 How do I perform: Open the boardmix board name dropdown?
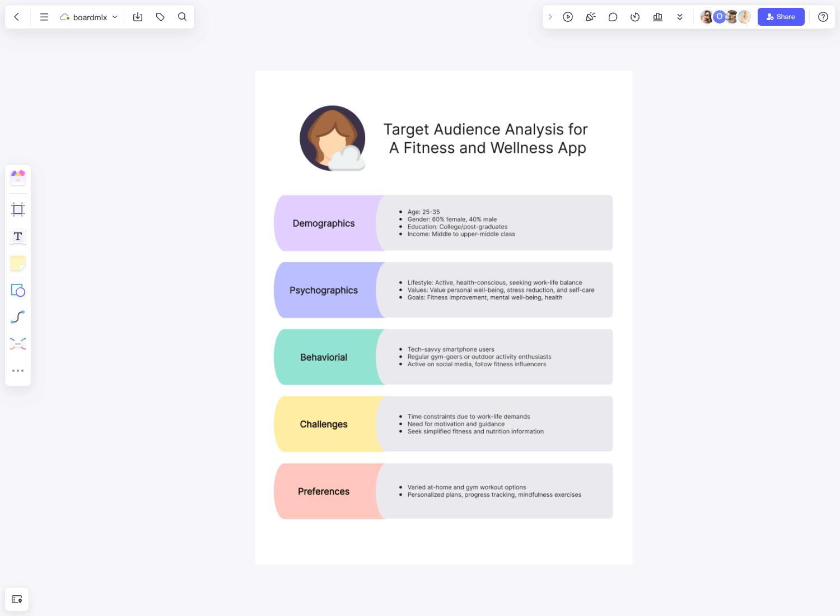tap(115, 17)
